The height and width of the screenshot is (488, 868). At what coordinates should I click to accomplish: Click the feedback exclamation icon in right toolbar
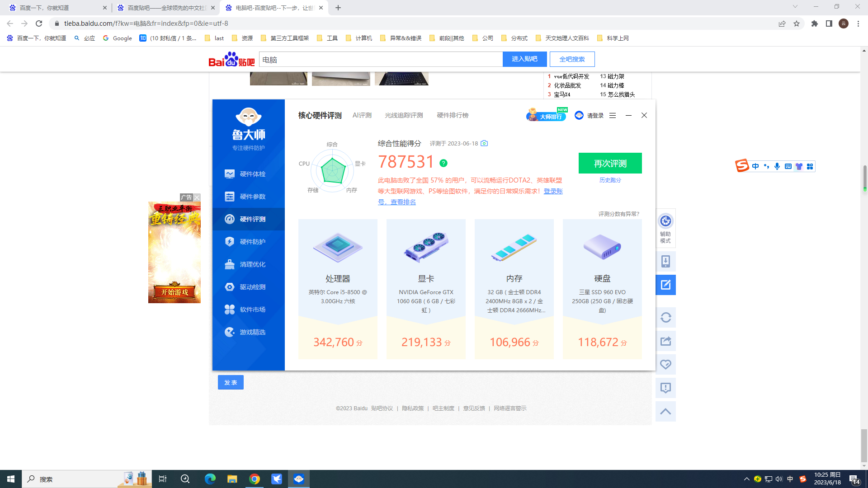point(665,388)
